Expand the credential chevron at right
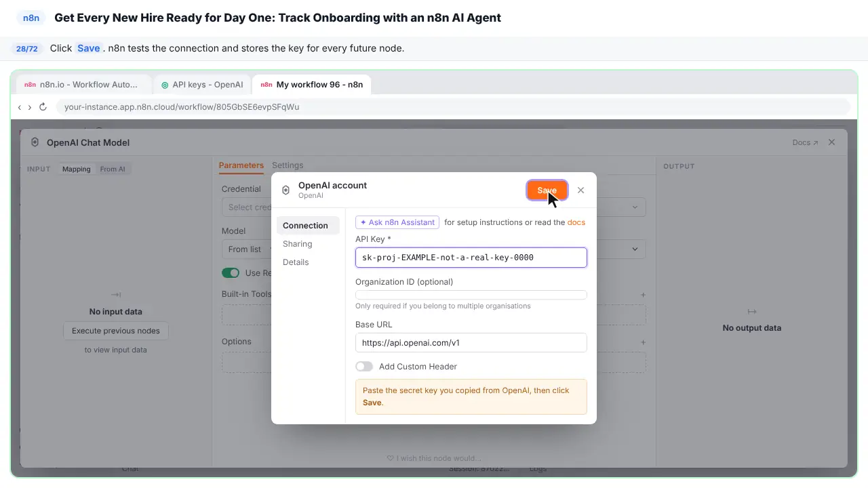 point(635,207)
